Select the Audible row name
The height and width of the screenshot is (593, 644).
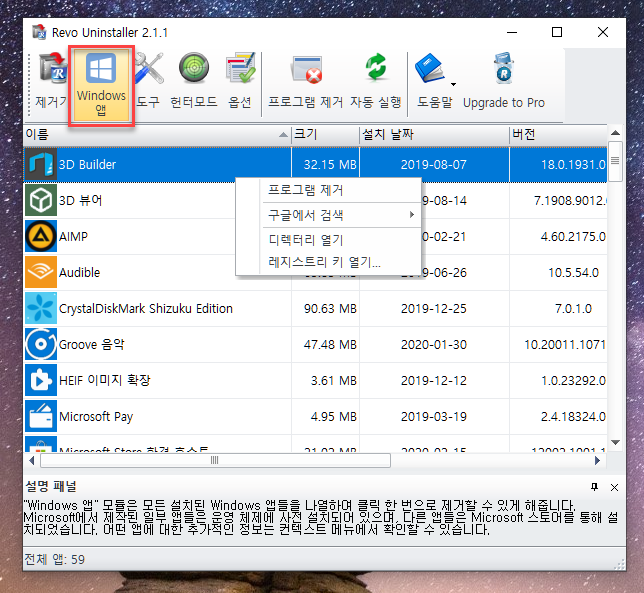[79, 273]
